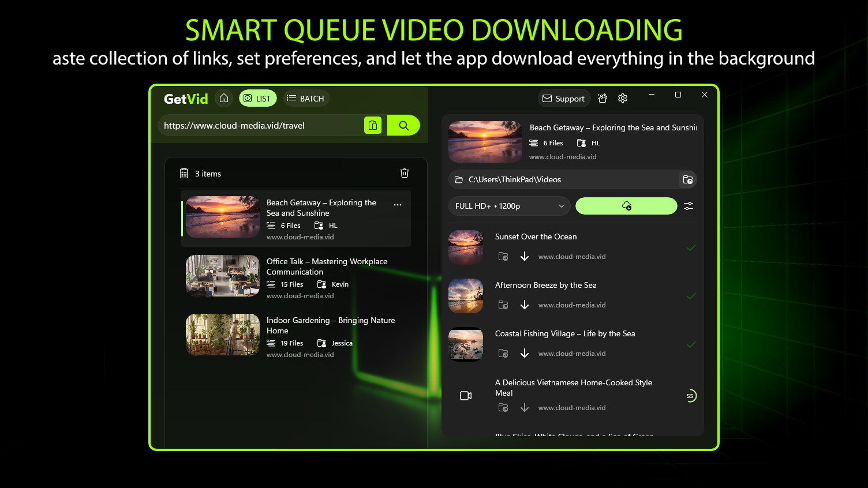
Task: Download arrow for Sunset Over the Ocean
Action: coord(525,257)
